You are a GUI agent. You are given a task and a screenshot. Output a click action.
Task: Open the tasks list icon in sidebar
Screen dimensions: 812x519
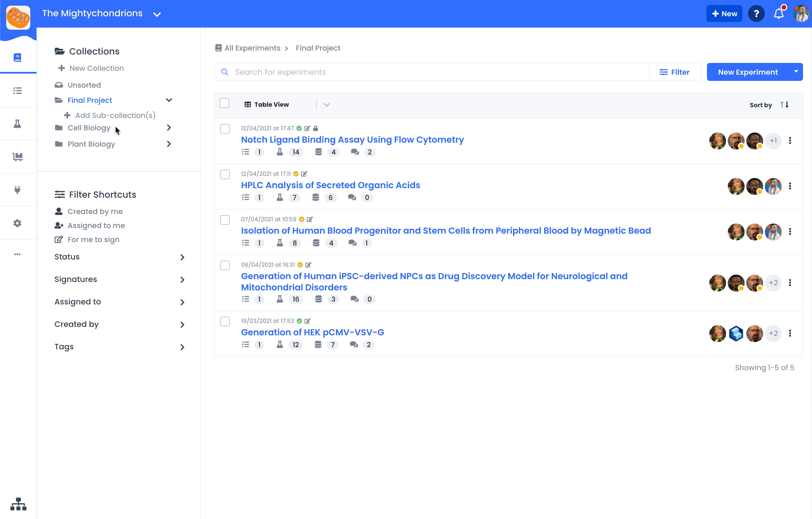coord(17,91)
